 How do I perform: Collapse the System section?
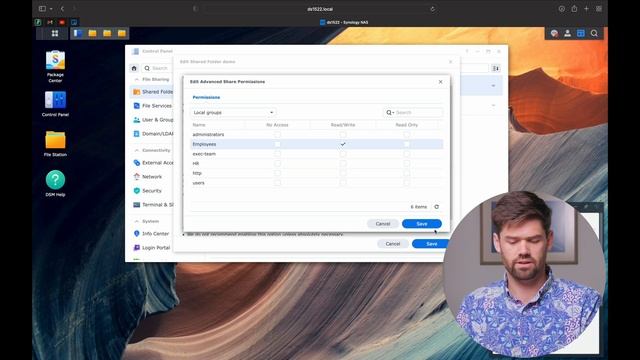(x=136, y=221)
